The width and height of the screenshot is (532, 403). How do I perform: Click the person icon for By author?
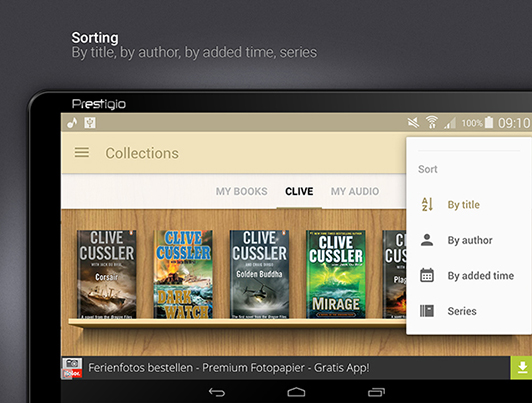pyautogui.click(x=427, y=240)
